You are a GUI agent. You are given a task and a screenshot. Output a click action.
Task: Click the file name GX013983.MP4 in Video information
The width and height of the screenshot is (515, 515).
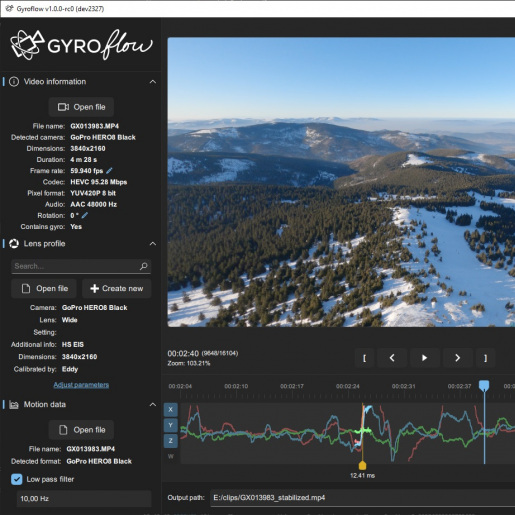coord(94,126)
